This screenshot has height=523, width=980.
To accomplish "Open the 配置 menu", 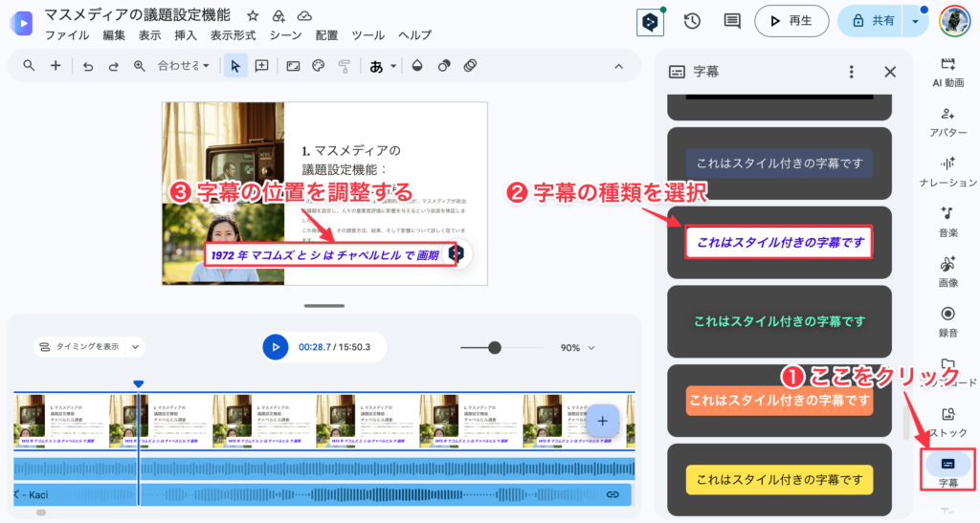I will pyautogui.click(x=326, y=35).
